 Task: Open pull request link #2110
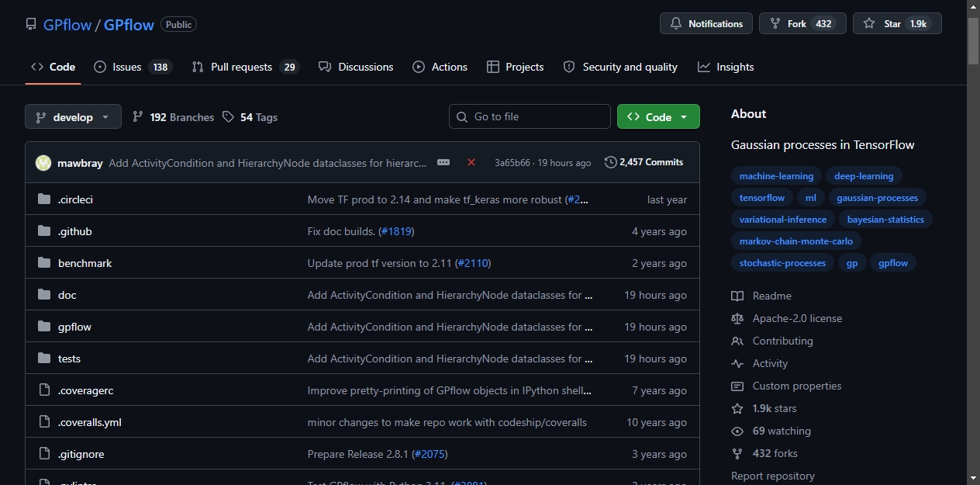[x=473, y=263]
